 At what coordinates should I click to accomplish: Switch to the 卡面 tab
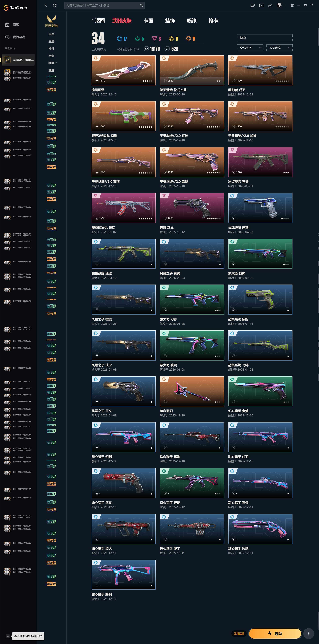click(148, 21)
